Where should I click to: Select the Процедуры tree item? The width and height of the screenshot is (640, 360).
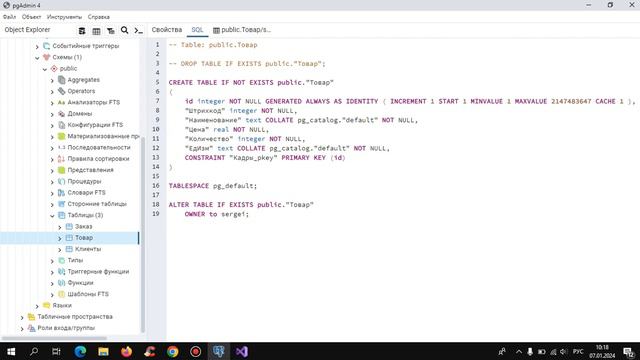(x=84, y=181)
